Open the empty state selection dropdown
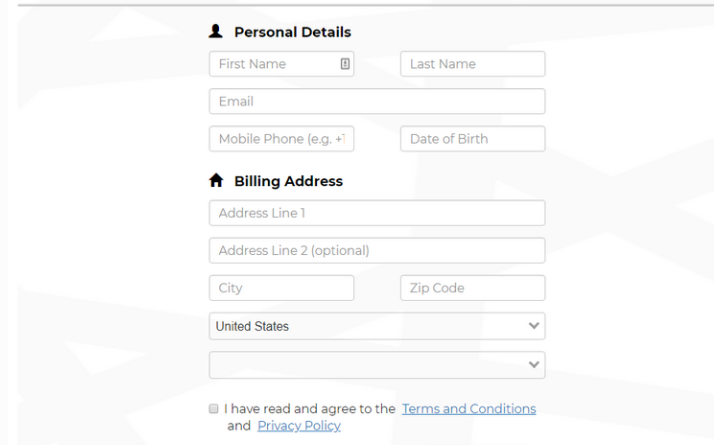This screenshot has height=445, width=714. (x=377, y=365)
